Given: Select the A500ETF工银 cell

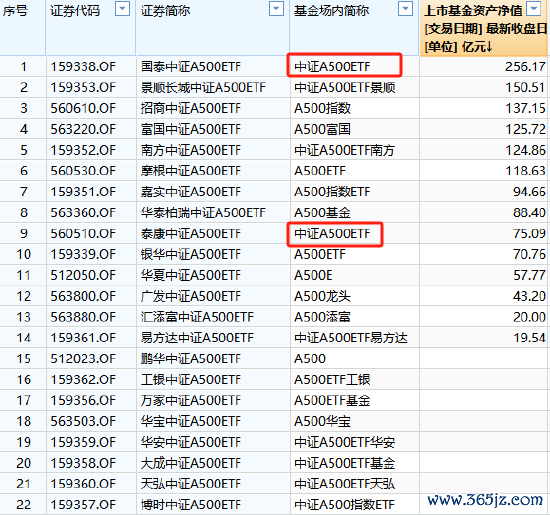Looking at the screenshot, I should (355, 379).
